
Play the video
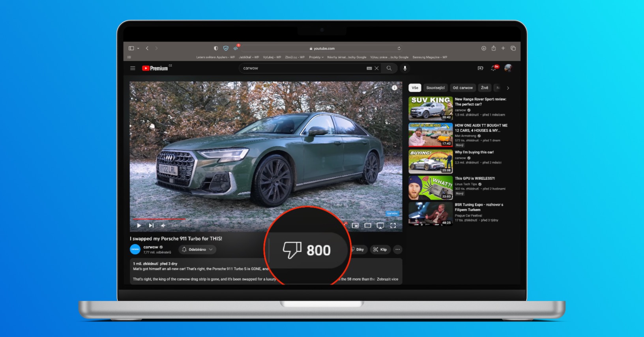click(x=139, y=226)
